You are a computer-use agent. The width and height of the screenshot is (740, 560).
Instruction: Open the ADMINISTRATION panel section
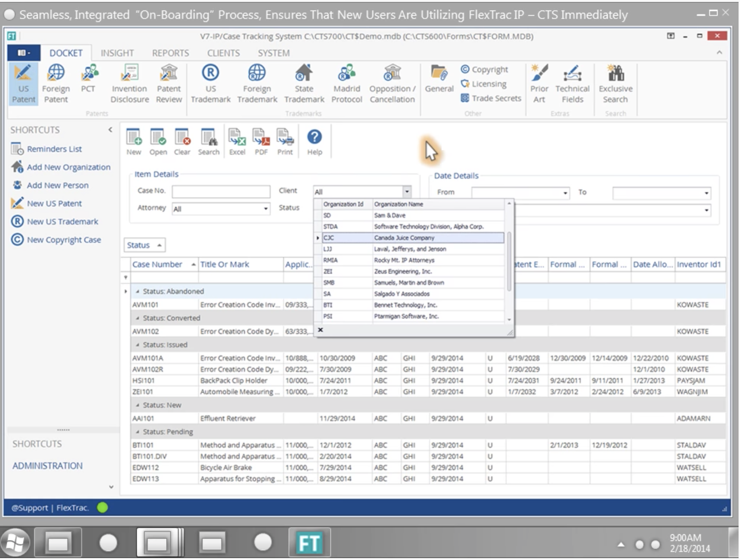pos(47,466)
